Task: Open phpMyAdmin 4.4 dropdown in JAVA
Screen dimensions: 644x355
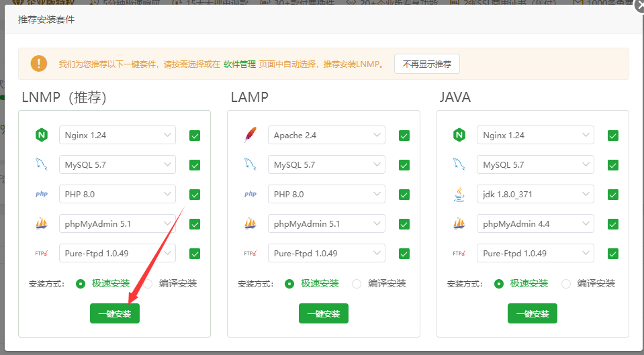Action: coord(535,223)
